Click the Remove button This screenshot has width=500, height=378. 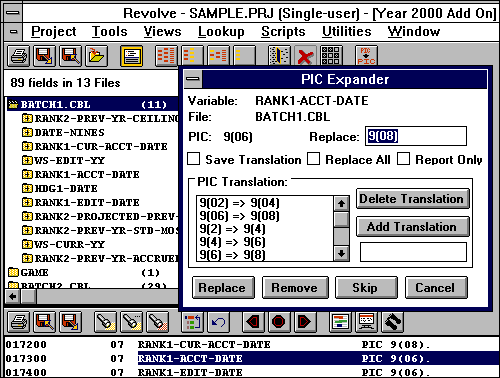pos(295,287)
